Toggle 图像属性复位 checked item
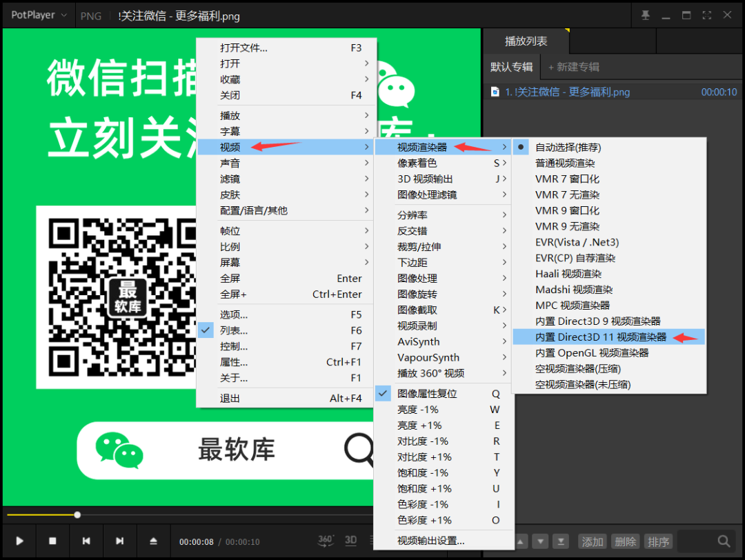Screen dimensions: 745x560 coord(444,393)
